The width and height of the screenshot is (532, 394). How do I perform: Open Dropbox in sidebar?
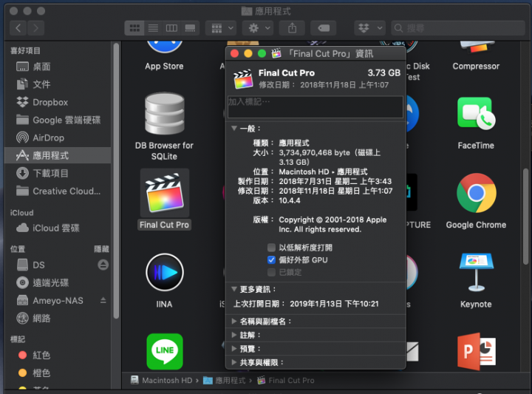tap(58, 102)
